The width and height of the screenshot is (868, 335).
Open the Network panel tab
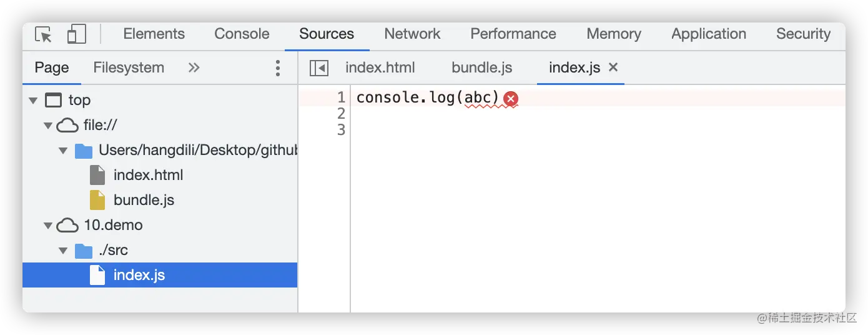click(412, 34)
